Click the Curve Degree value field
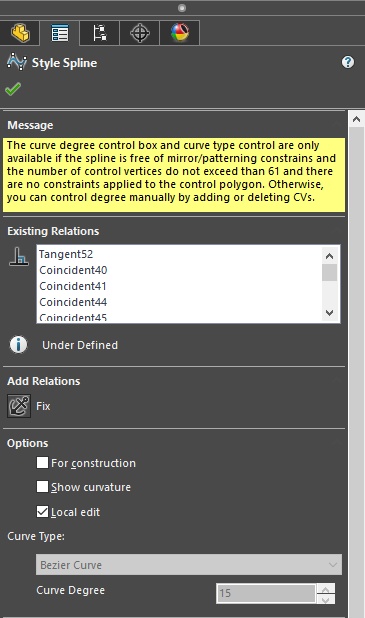Image resolution: width=365 pixels, height=618 pixels. [x=266, y=593]
